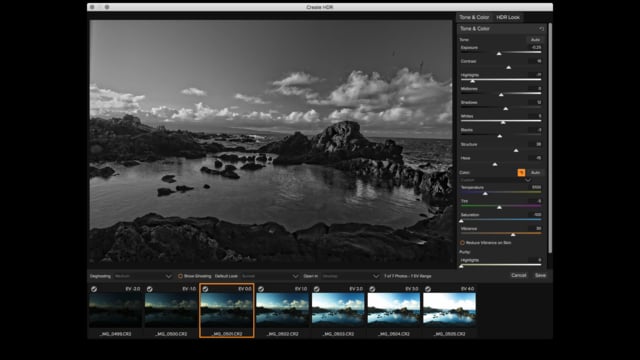Click the Auto button next to Tone

(535, 40)
